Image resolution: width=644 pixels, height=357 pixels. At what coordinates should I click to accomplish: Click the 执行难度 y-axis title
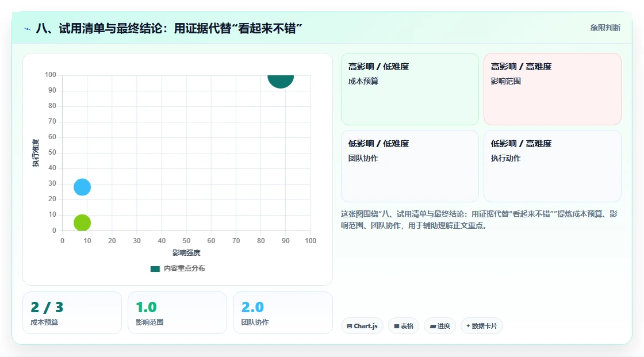[x=36, y=153]
